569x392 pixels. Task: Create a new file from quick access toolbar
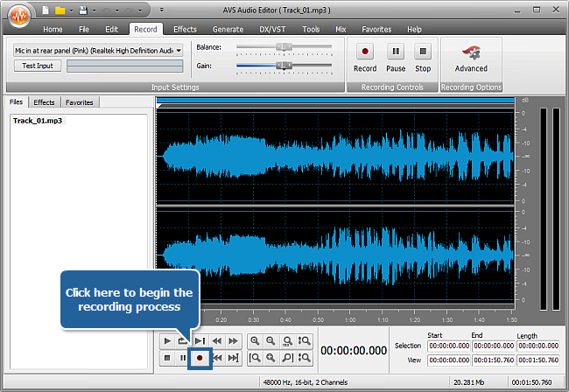[46, 10]
